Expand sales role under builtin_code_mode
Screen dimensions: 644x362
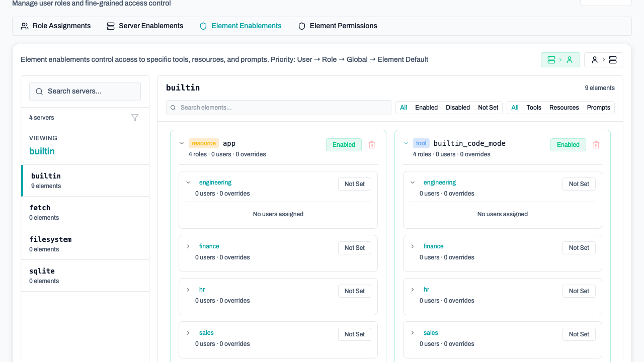(x=413, y=333)
